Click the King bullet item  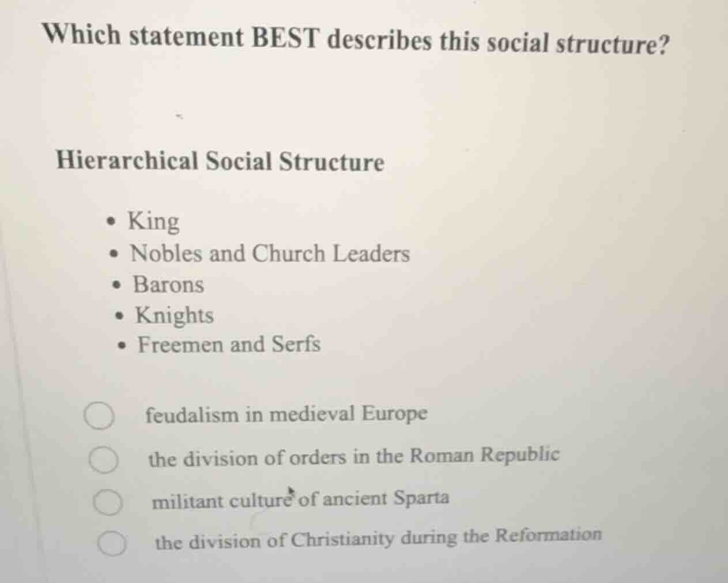(x=154, y=221)
